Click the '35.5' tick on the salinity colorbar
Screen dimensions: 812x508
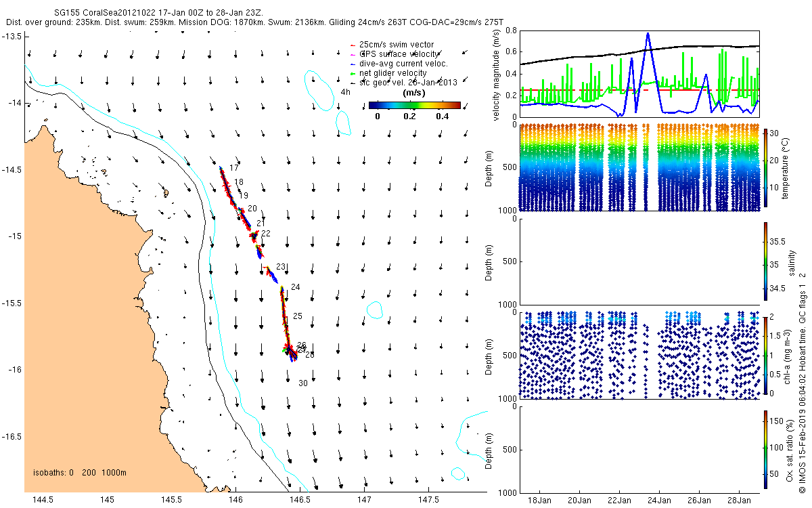778,241
